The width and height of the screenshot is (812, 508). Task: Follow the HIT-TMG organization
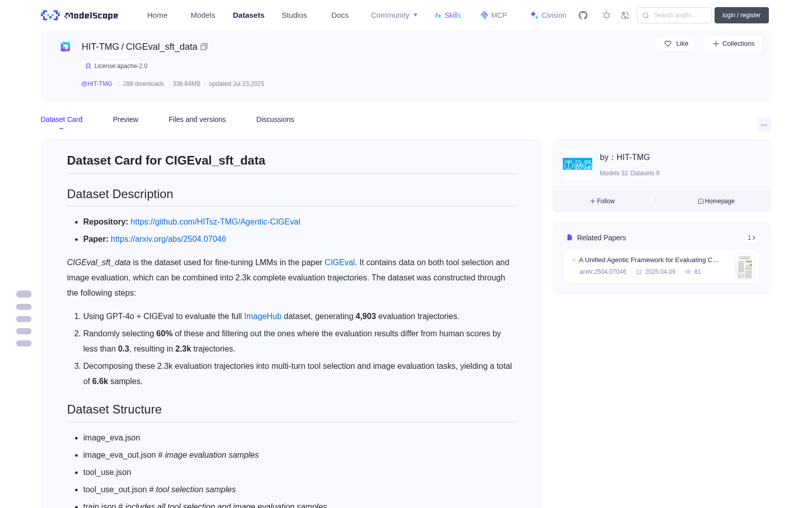click(602, 201)
